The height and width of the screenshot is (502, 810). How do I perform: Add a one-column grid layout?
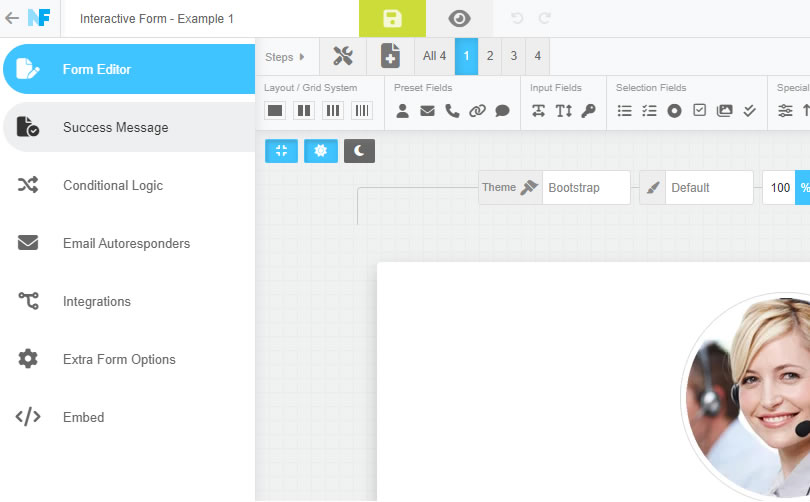tap(275, 111)
